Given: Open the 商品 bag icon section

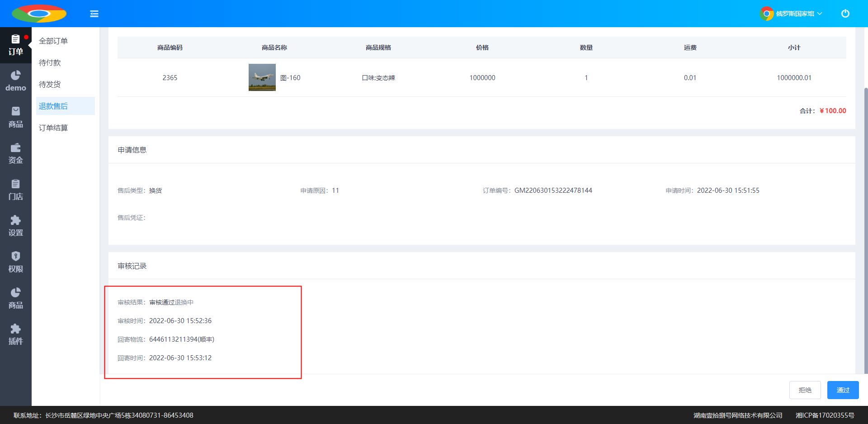Looking at the screenshot, I should click(16, 118).
